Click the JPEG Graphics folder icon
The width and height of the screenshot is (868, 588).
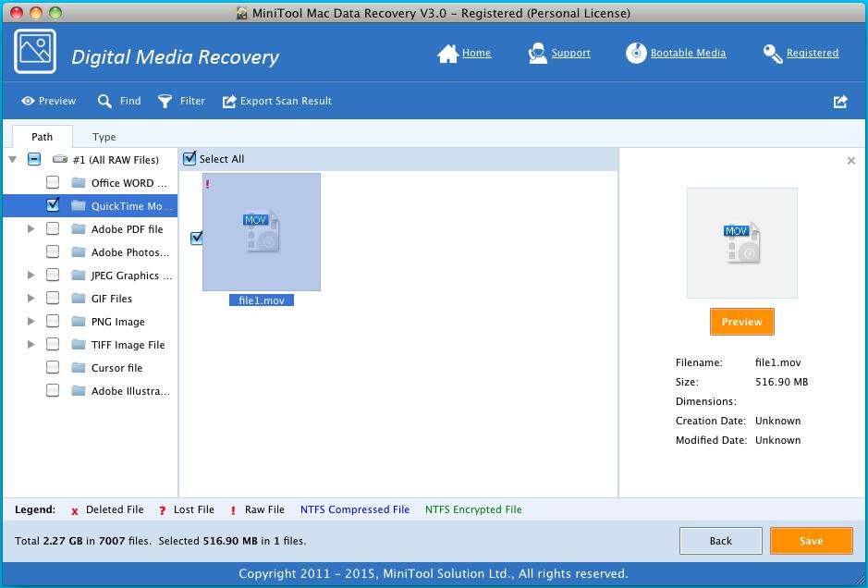(78, 276)
